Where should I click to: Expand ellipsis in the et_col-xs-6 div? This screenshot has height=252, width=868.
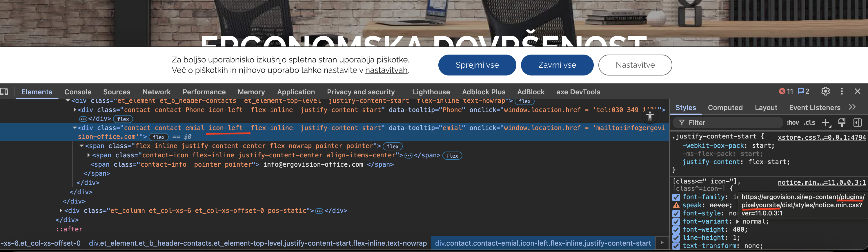[x=319, y=211]
